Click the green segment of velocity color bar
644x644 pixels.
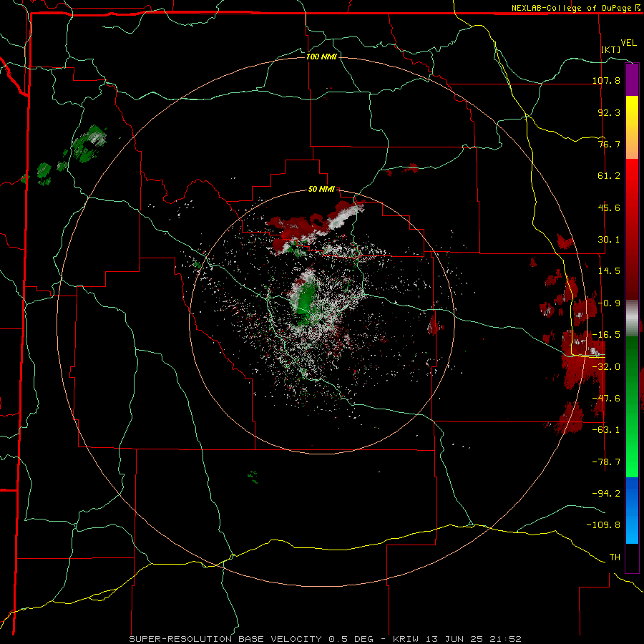[632, 406]
